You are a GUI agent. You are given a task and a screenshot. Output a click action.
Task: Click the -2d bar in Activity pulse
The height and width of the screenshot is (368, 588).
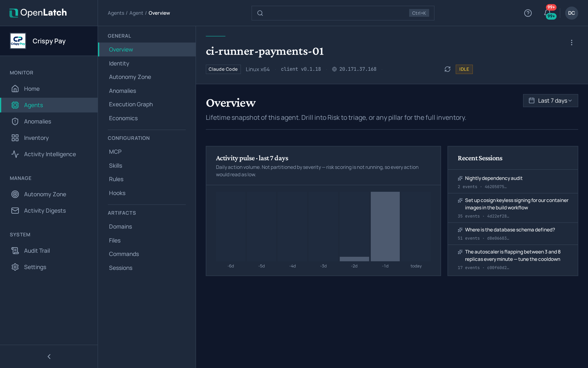[x=354, y=259]
